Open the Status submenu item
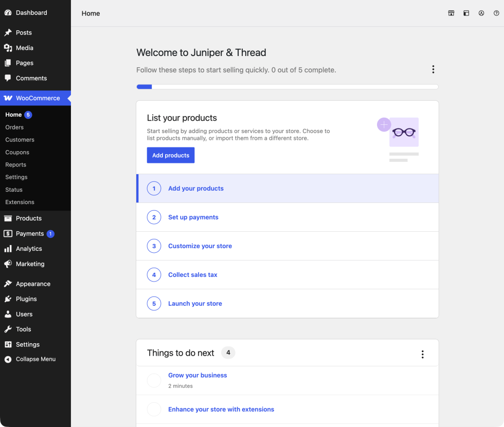 (x=14, y=190)
